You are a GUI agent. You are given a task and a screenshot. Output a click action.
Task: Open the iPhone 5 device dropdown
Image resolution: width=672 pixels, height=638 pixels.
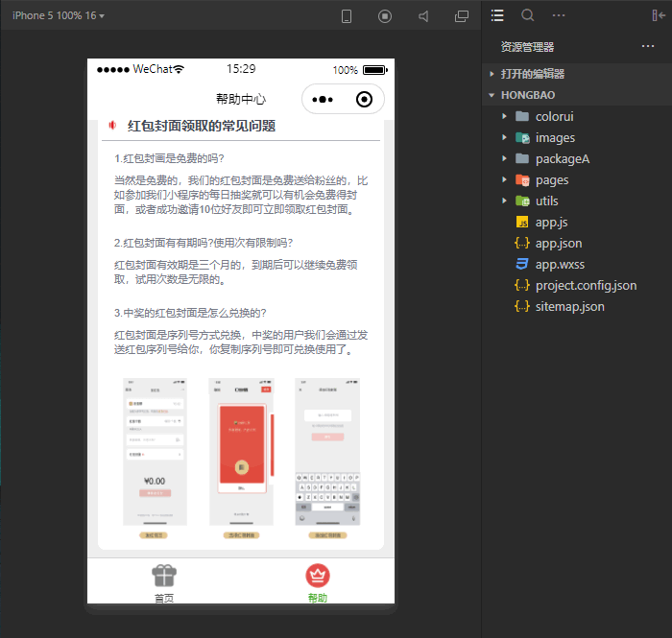[59, 16]
